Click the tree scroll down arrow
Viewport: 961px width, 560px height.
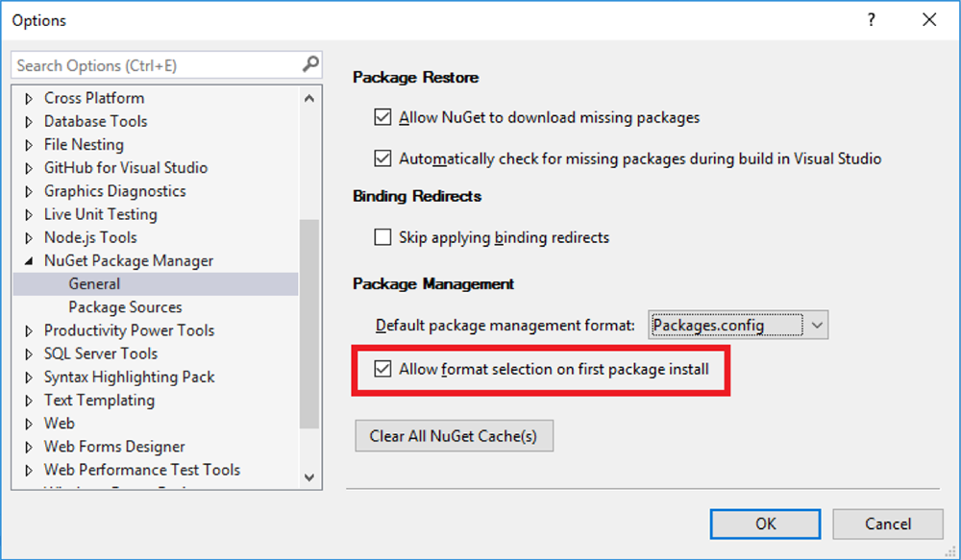(x=308, y=477)
